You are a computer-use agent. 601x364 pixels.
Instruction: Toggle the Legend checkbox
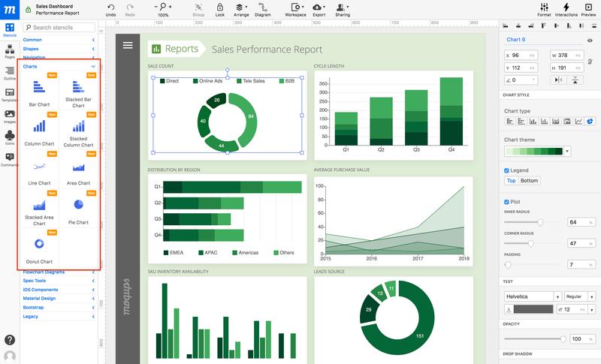coord(506,170)
